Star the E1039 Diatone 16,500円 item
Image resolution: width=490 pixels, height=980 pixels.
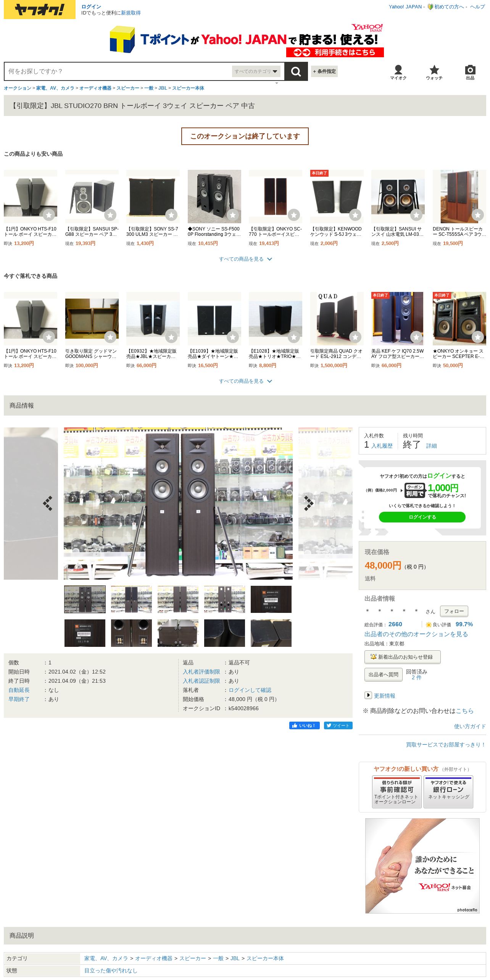point(233,337)
